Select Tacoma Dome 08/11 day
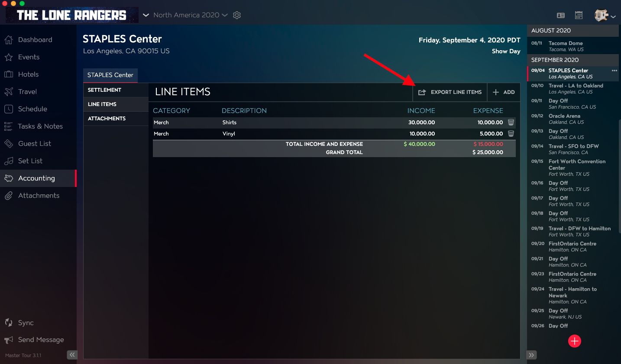Image resolution: width=621 pixels, height=364 pixels. [x=573, y=46]
